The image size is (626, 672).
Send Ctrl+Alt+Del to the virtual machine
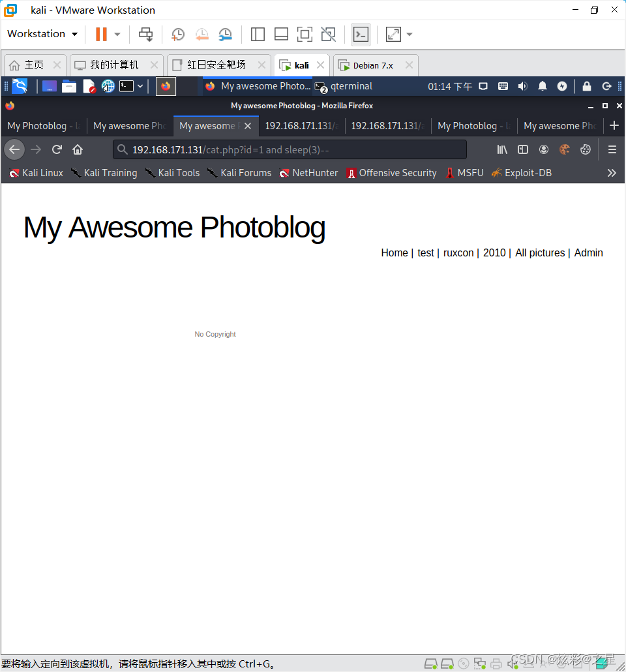(145, 35)
